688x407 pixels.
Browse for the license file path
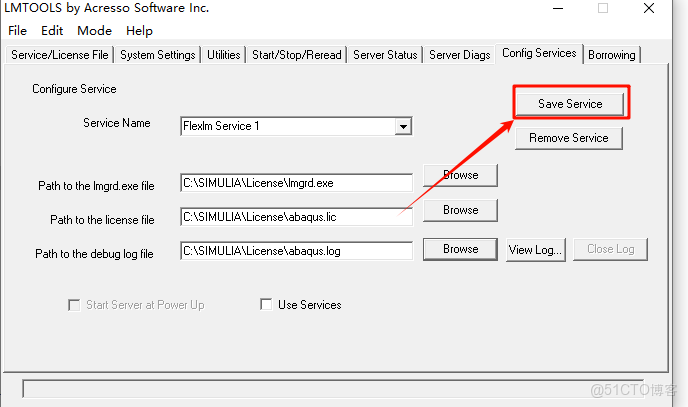tap(460, 210)
